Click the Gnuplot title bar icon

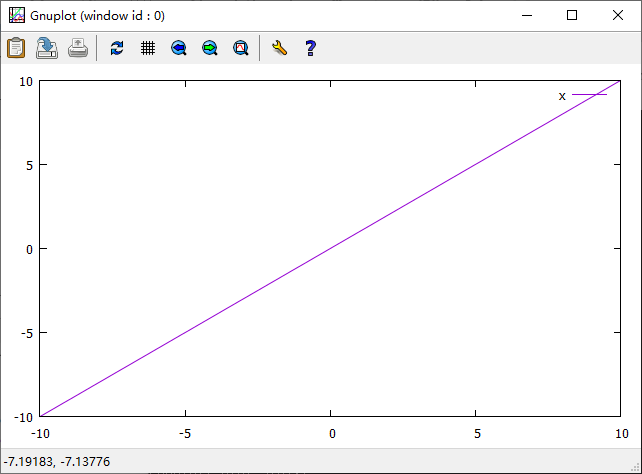[x=17, y=16]
